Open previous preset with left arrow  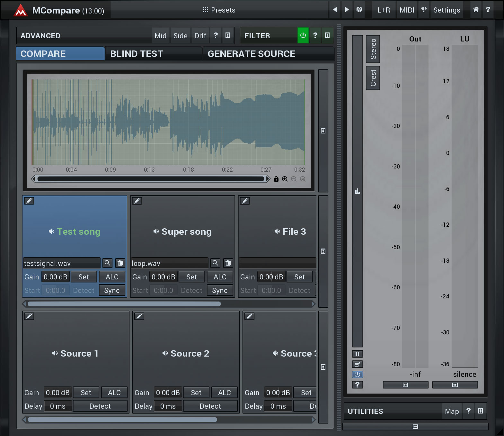(x=335, y=10)
